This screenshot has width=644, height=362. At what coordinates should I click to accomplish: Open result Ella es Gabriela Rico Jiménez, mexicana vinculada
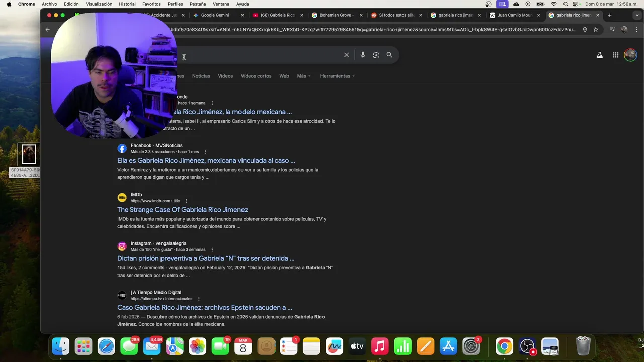(x=206, y=161)
